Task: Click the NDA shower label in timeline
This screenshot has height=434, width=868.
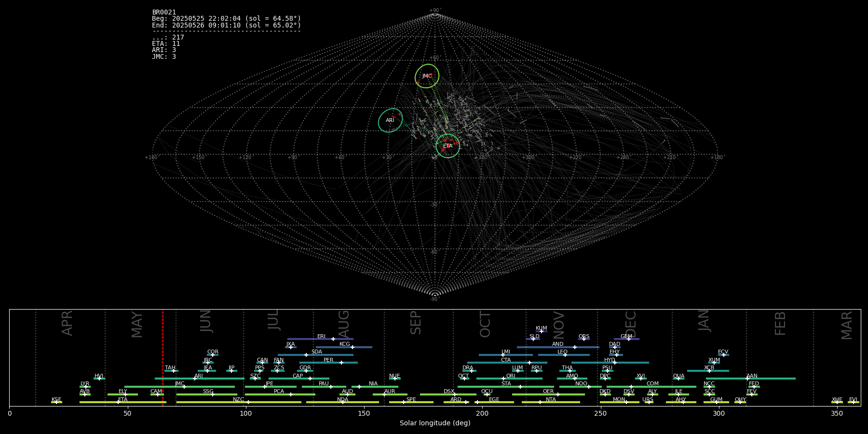Action: pyautogui.click(x=342, y=400)
